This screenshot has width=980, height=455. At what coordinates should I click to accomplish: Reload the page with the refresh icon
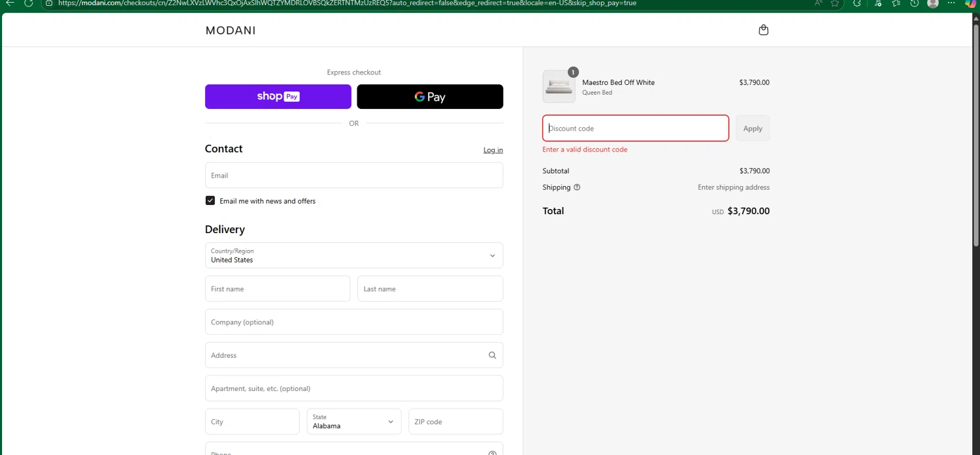(x=29, y=3)
